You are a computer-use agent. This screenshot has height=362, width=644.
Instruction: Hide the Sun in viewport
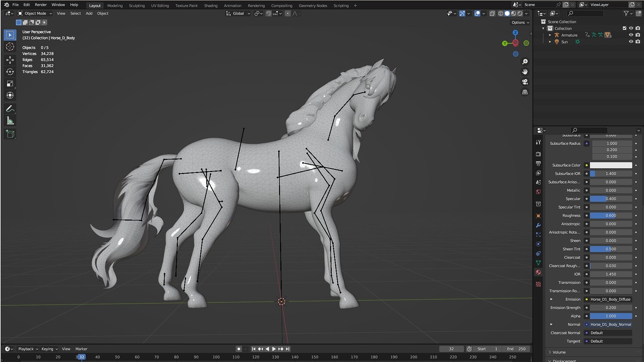[631, 42]
